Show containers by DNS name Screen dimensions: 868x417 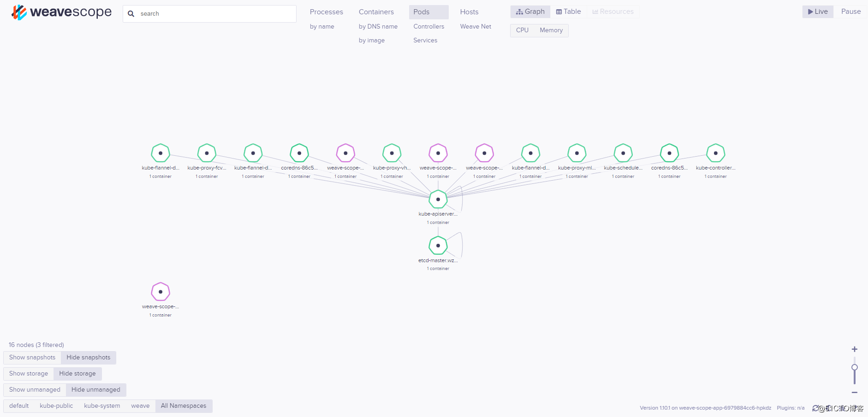coord(378,27)
